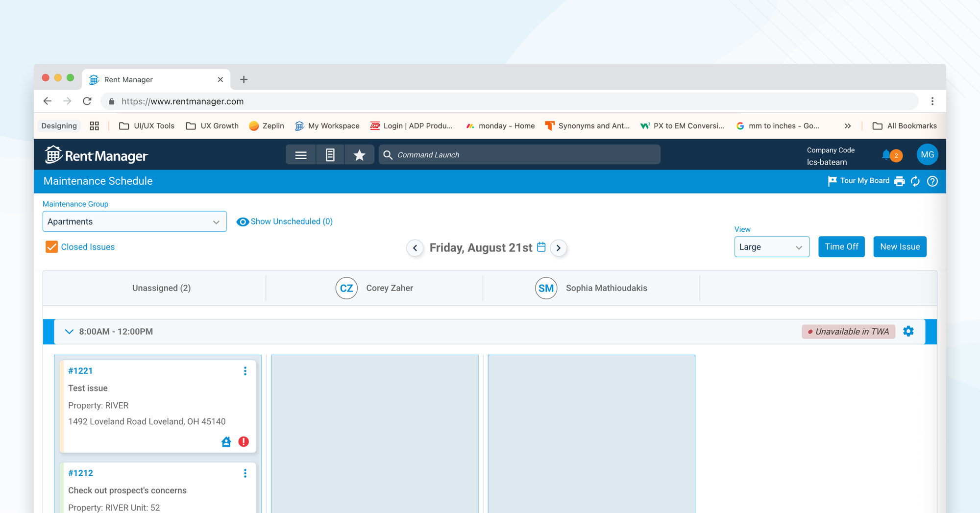Click the Test issue title

pyautogui.click(x=88, y=388)
